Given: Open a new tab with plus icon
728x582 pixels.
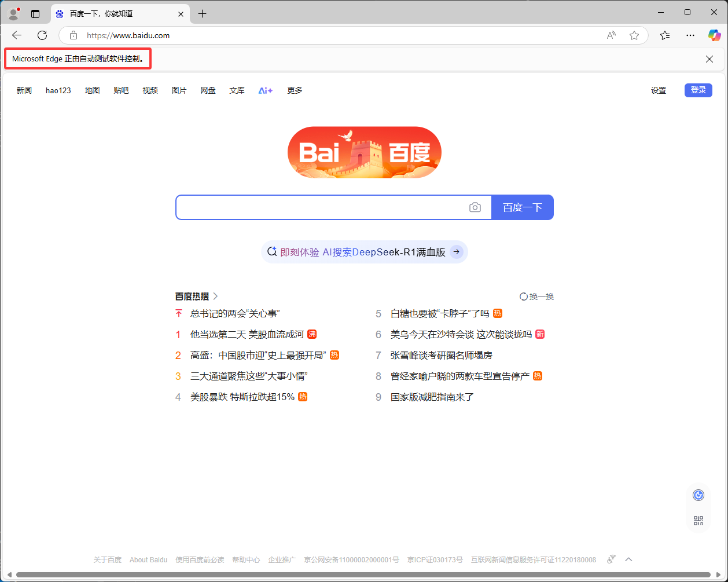Looking at the screenshot, I should (x=202, y=14).
